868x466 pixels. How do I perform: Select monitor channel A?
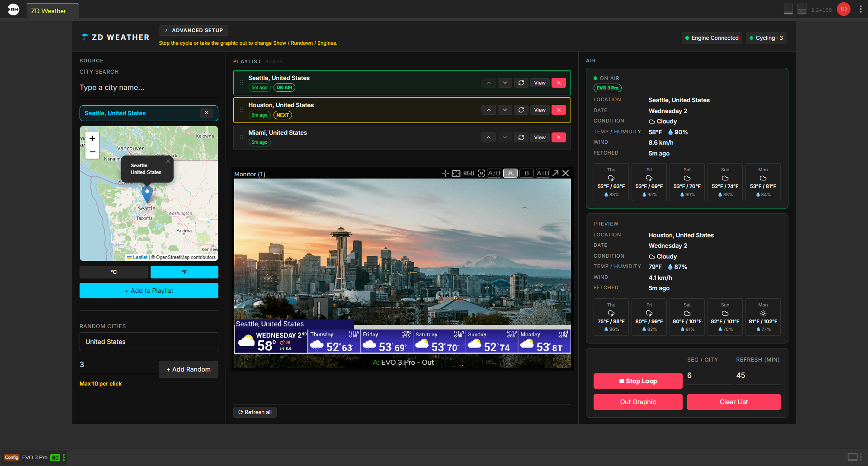(x=510, y=173)
